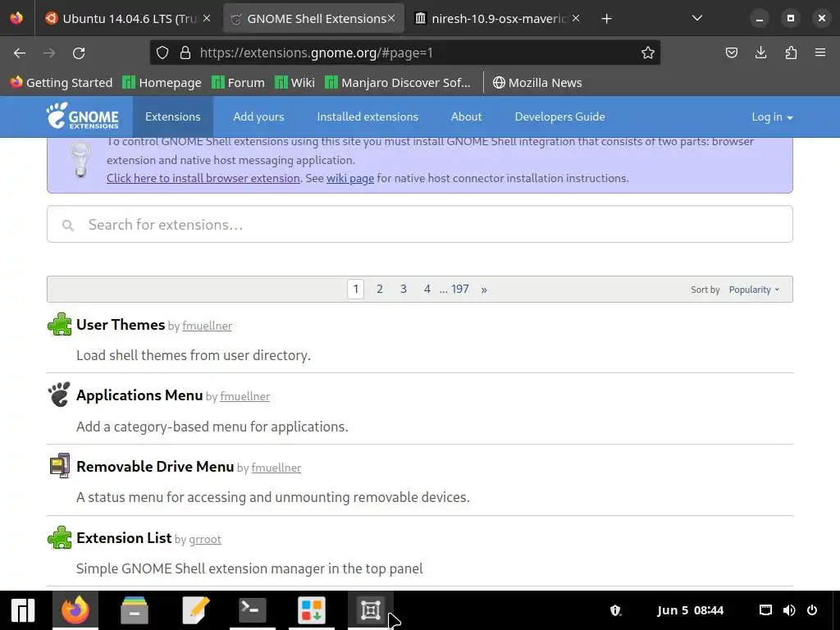The image size is (840, 630).
Task: Open the Getting Started bookmark
Action: (62, 83)
